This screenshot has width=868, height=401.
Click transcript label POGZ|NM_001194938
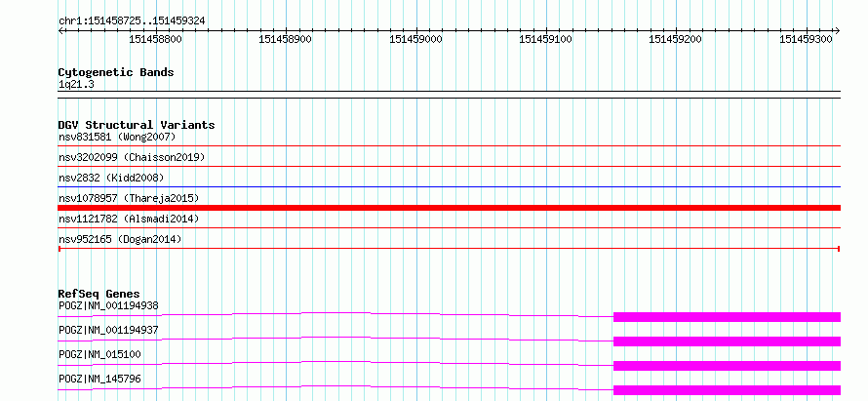click(x=108, y=305)
